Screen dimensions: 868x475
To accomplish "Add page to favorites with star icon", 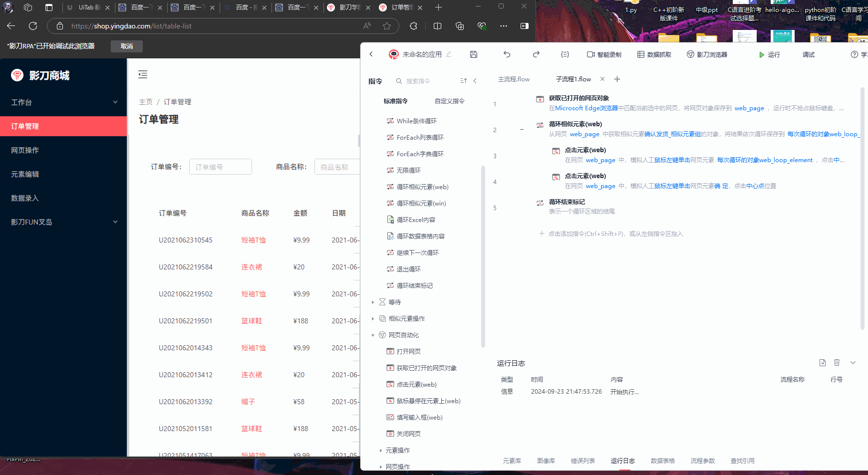I will click(387, 26).
